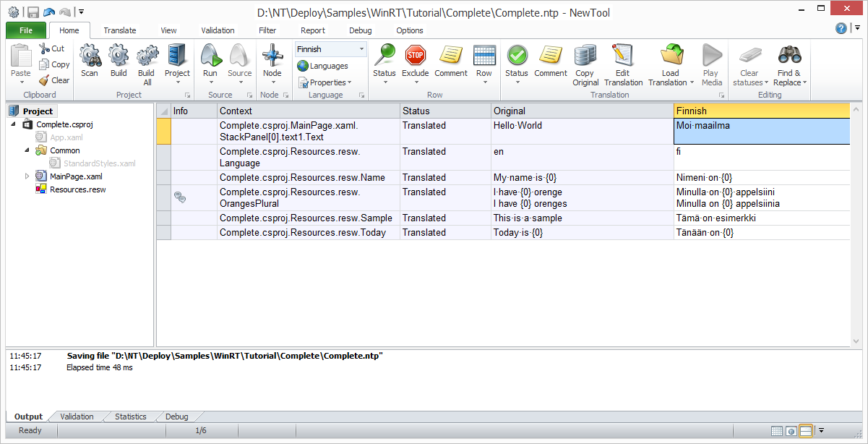
Task: Collapse the Common folder in project tree
Action: point(27,150)
